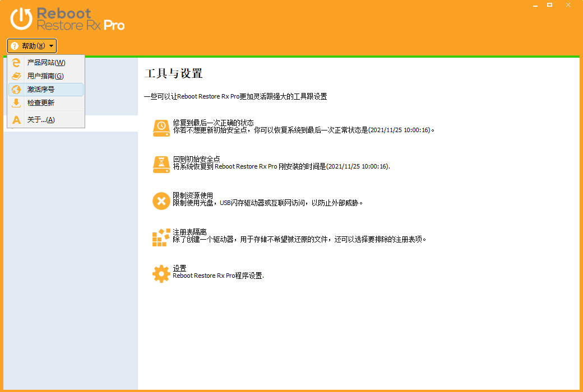The height and width of the screenshot is (392, 583).
Task: Open the 回到初始安全点 link
Action: [196, 159]
